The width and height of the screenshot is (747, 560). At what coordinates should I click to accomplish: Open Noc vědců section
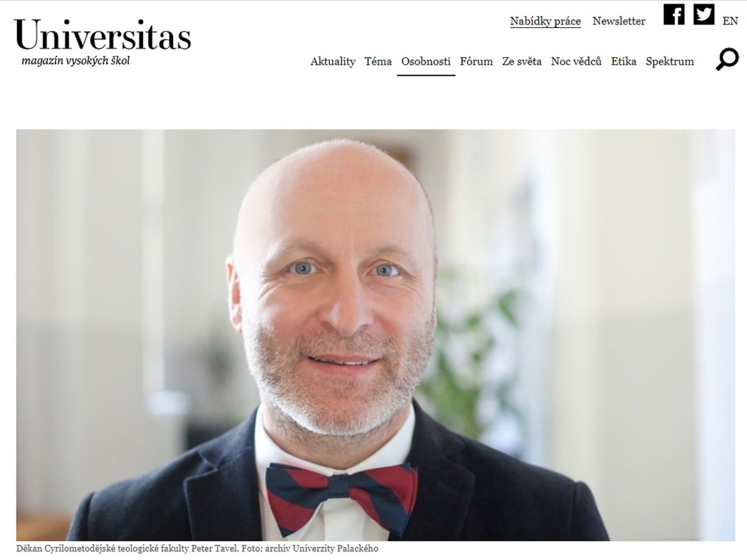point(576,61)
